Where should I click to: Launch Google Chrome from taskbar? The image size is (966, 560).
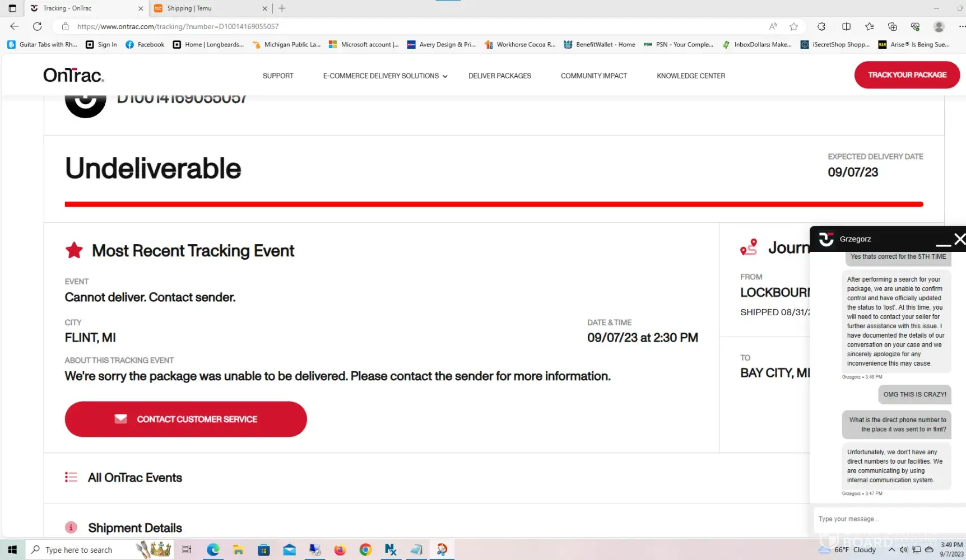[x=365, y=550]
